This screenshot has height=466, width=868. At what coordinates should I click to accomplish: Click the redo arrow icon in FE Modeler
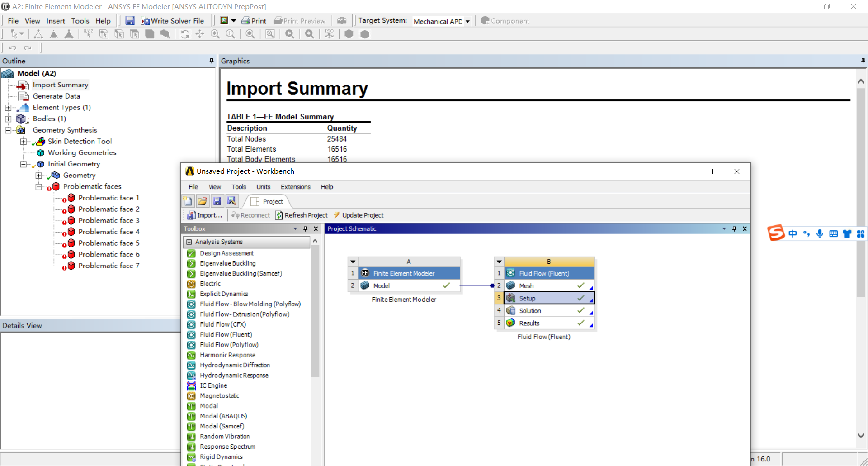click(x=28, y=48)
